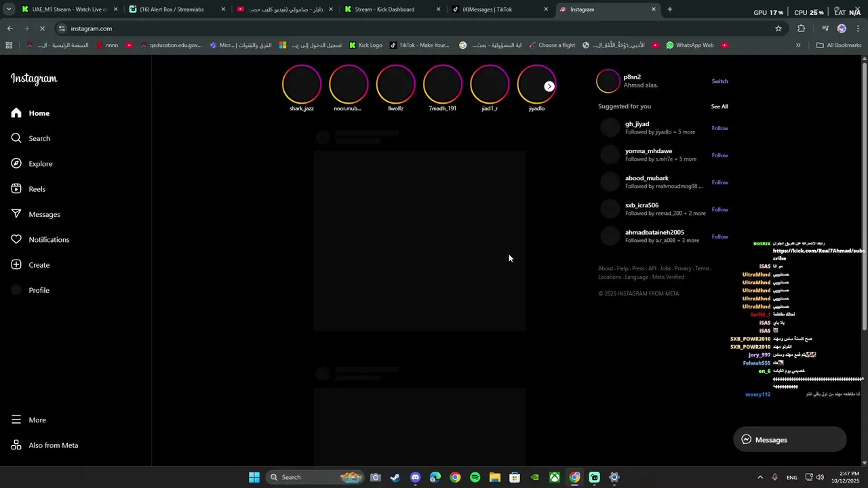868x488 pixels.
Task: Open the Explore page
Action: 32,163
